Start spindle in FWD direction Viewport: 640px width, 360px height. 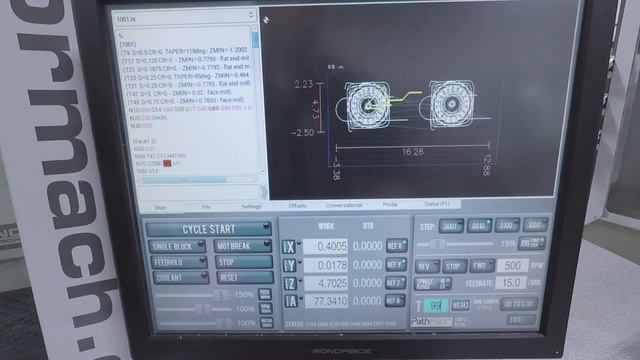482,266
